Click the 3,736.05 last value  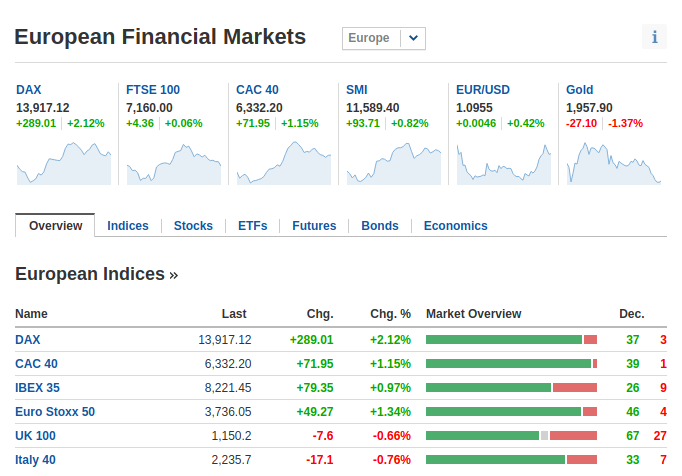point(228,412)
